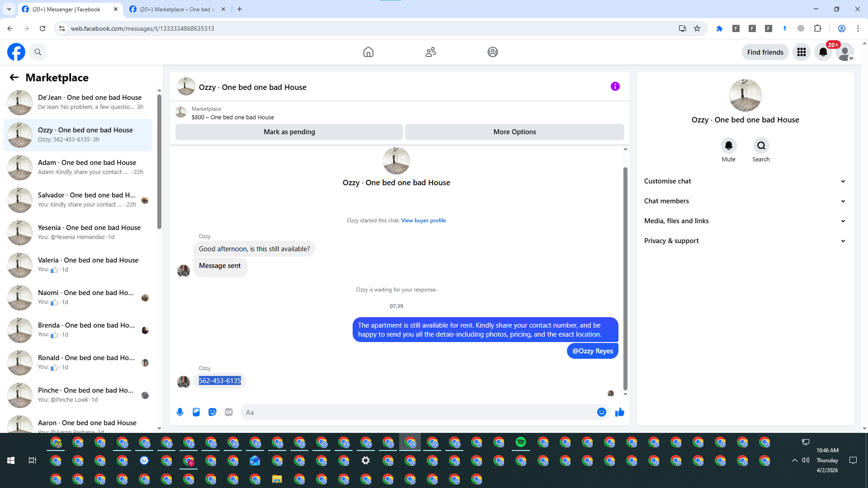Open Valeria conversation in the list
868x488 pixels.
tap(78, 265)
